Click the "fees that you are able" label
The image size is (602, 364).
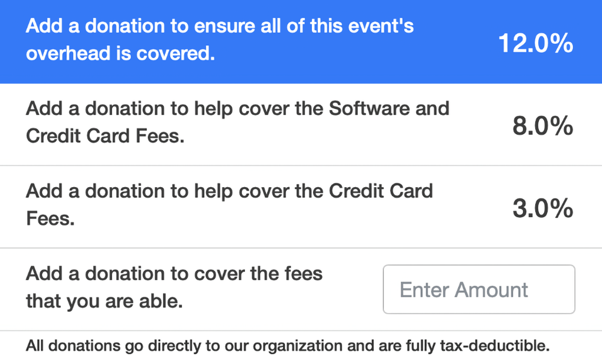(175, 288)
